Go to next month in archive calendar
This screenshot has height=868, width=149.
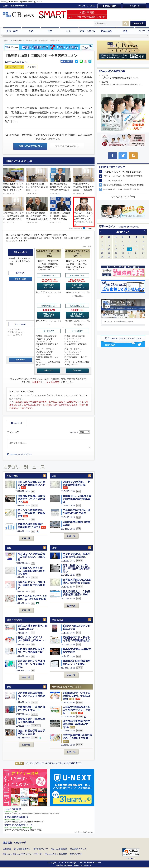(145, 231)
